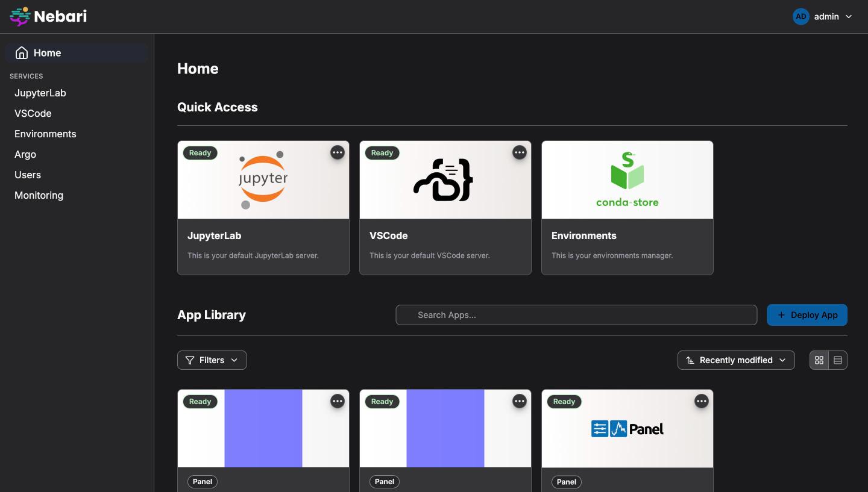Screen dimensions: 868x492
Task: Click 'This is your environments manager.' text
Action: click(612, 255)
